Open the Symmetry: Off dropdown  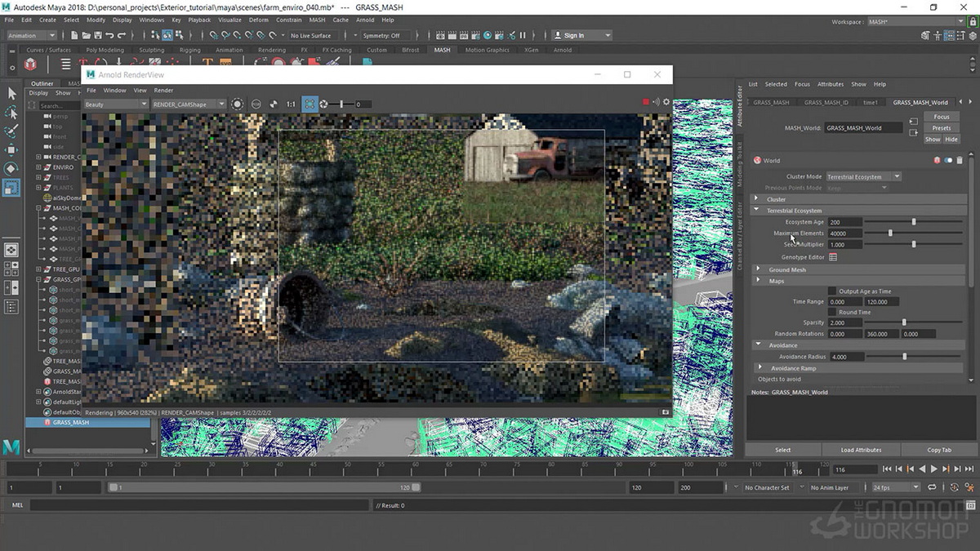pyautogui.click(x=393, y=35)
